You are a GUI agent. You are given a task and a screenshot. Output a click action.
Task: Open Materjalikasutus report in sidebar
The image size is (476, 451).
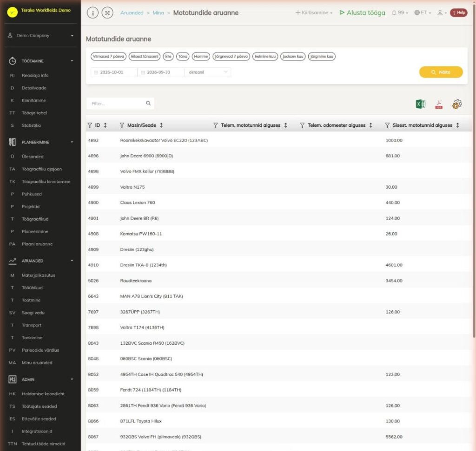tap(38, 275)
